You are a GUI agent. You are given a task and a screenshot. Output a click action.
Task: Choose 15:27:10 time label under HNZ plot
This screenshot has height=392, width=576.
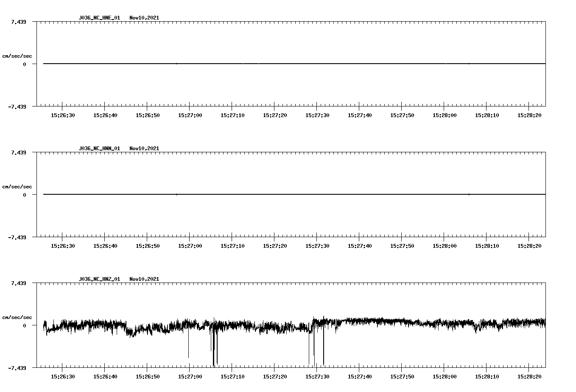pos(232,377)
